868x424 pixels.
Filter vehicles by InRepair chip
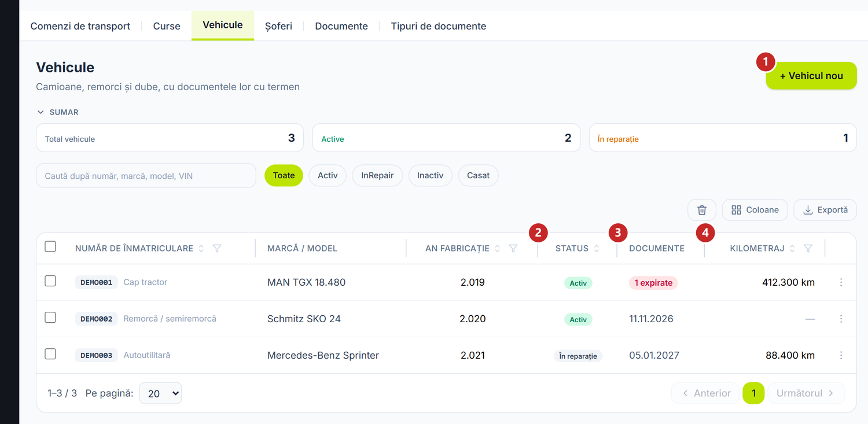[x=377, y=175]
